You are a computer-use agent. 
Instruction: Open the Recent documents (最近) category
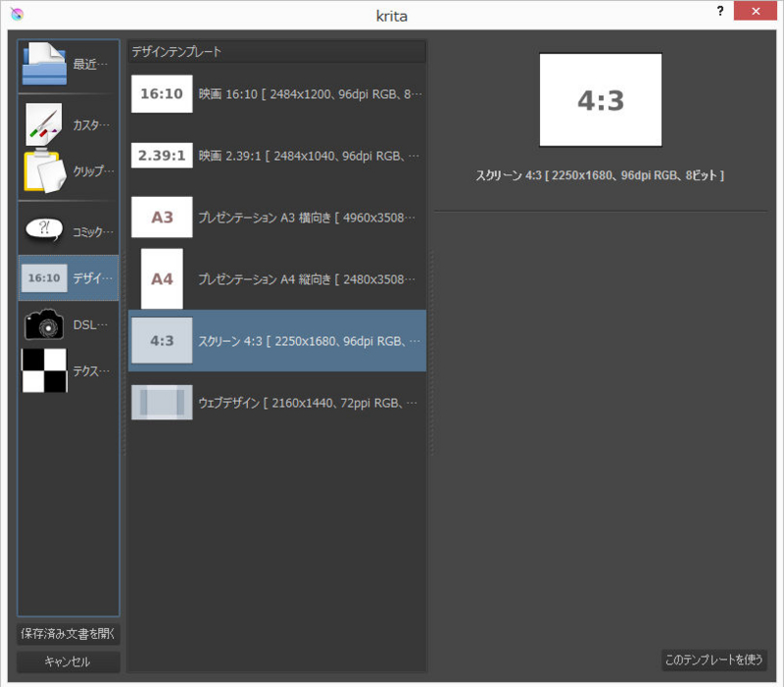pos(69,65)
